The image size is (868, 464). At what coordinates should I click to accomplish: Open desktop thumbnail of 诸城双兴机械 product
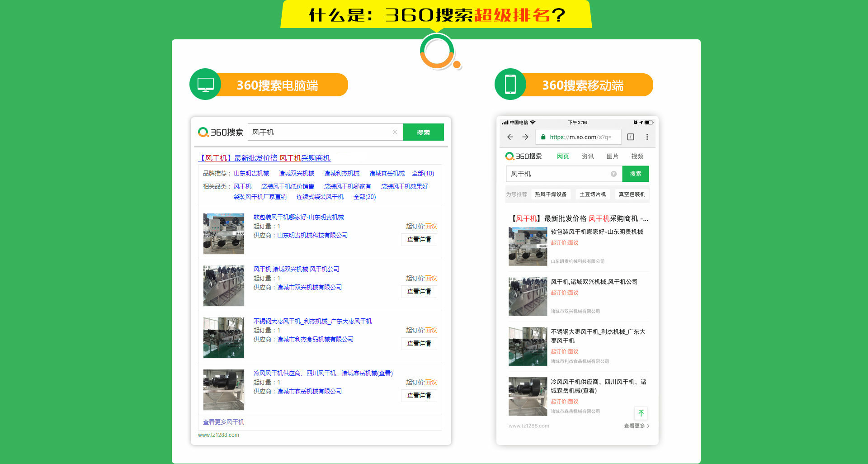click(224, 285)
